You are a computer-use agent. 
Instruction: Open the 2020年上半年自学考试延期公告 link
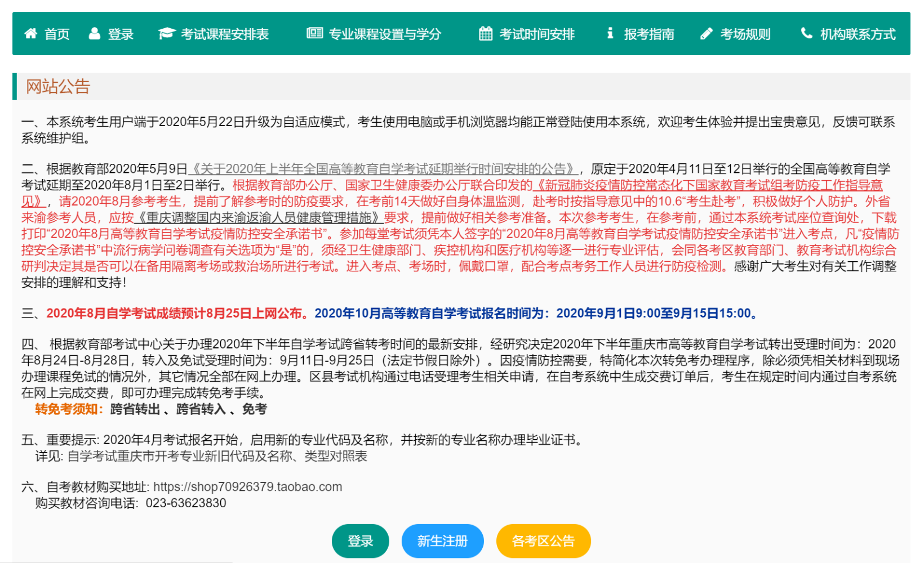[383, 169]
